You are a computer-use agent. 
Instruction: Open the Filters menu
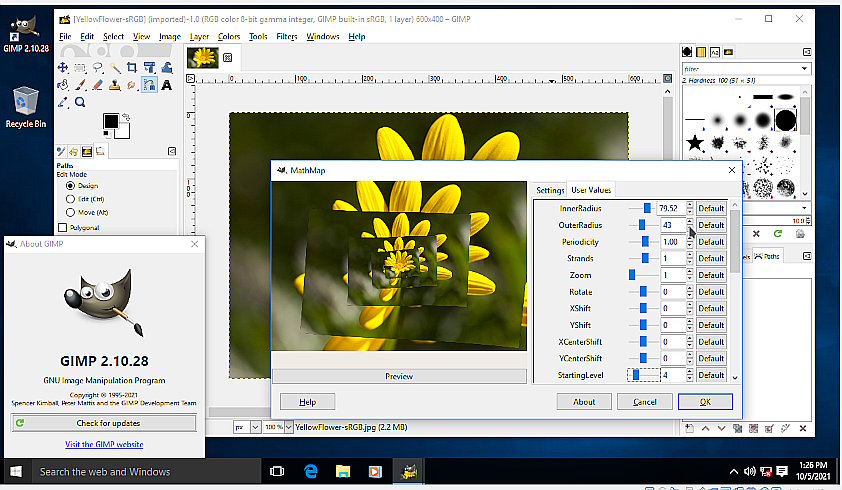pyautogui.click(x=287, y=36)
